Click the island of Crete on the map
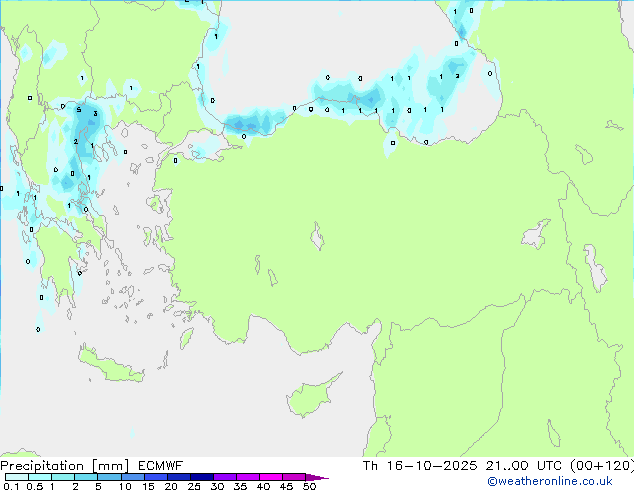 (x=110, y=365)
